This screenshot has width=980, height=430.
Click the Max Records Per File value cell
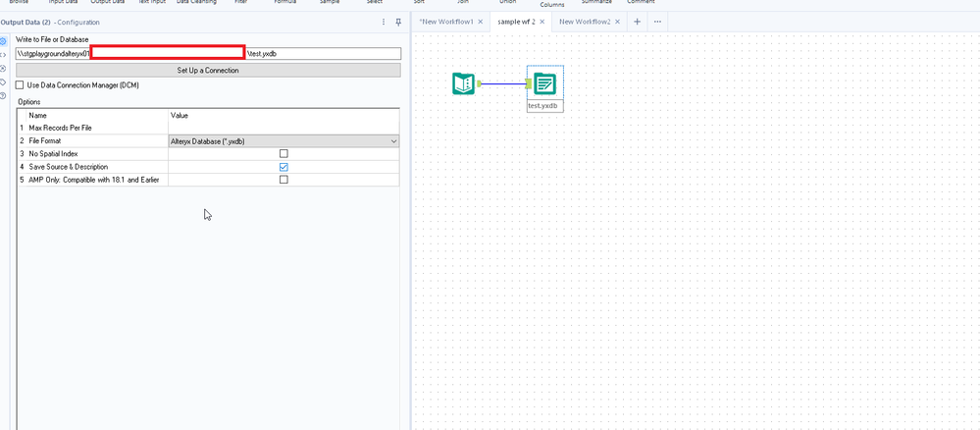(x=284, y=128)
